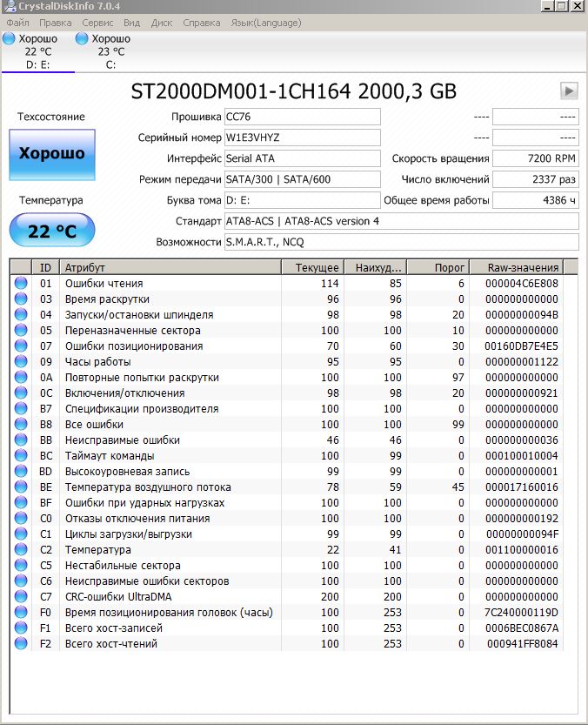
Task: Select the D: E: disk tab
Action: pos(38,52)
